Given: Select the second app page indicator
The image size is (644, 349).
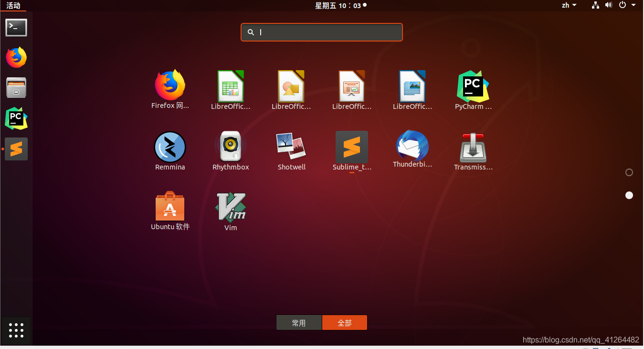Looking at the screenshot, I should click(x=629, y=195).
